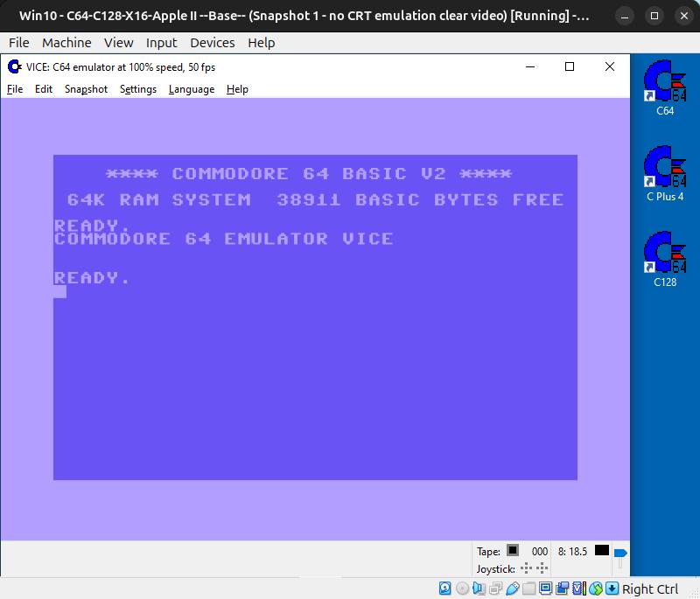
Task: Maximize the VICE emulator window
Action: 570,67
